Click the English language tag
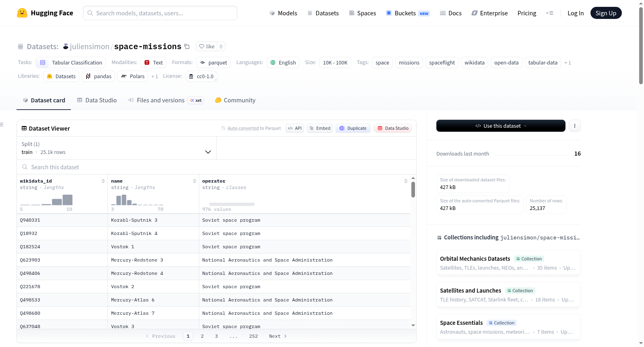This screenshot has height=347, width=644. [x=283, y=62]
